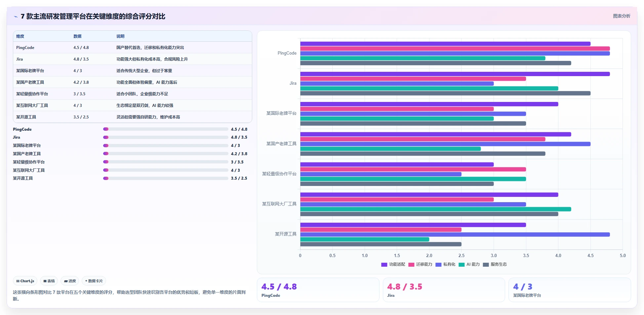
Task: Click description 灵活但需要强自研能力，维护成本高
Action: pyautogui.click(x=148, y=117)
